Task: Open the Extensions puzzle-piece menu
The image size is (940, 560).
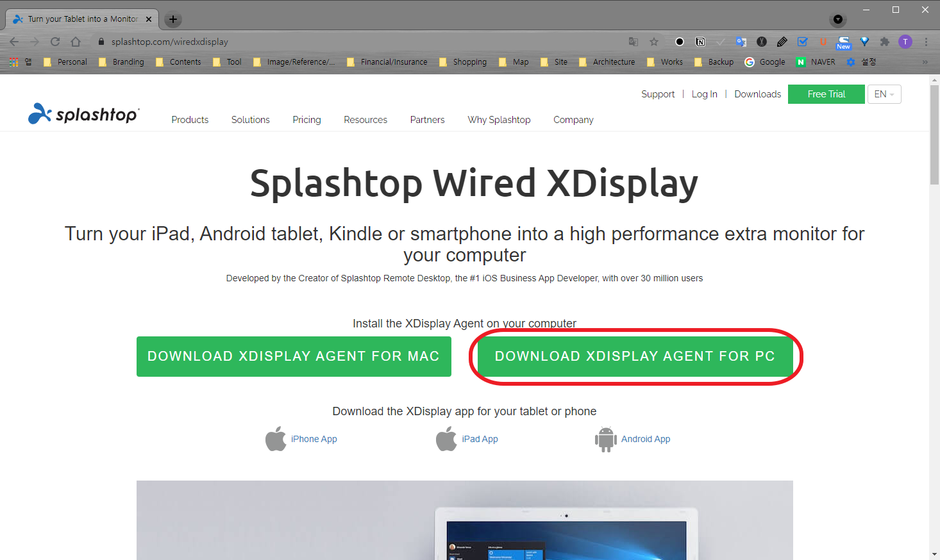Action: click(x=885, y=42)
